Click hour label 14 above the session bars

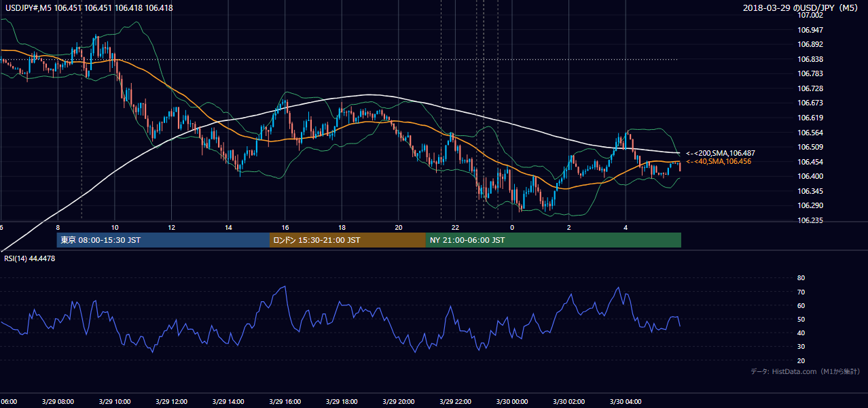(x=228, y=228)
